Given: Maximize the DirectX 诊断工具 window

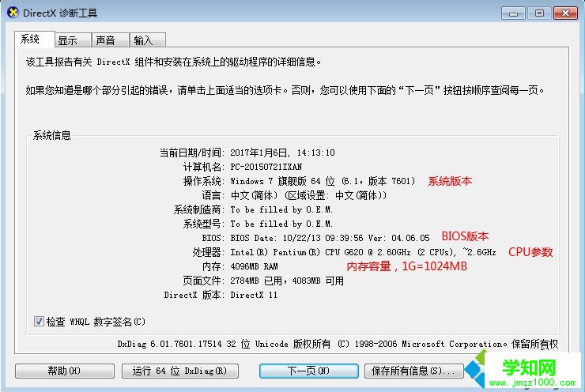Looking at the screenshot, I should 539,13.
